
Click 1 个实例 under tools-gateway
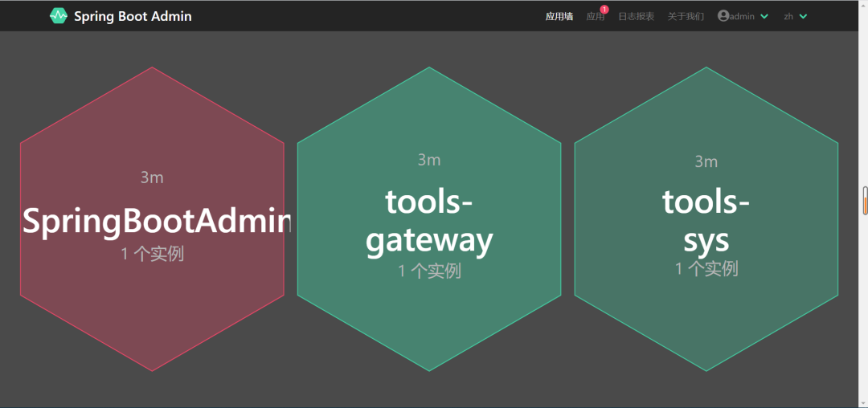[429, 271]
